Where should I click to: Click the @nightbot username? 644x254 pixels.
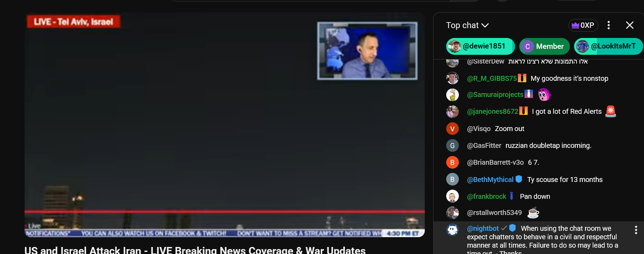pyautogui.click(x=483, y=228)
